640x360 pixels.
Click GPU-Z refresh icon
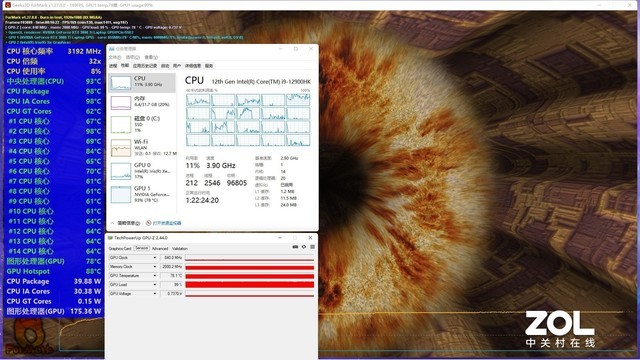pyautogui.click(x=304, y=247)
